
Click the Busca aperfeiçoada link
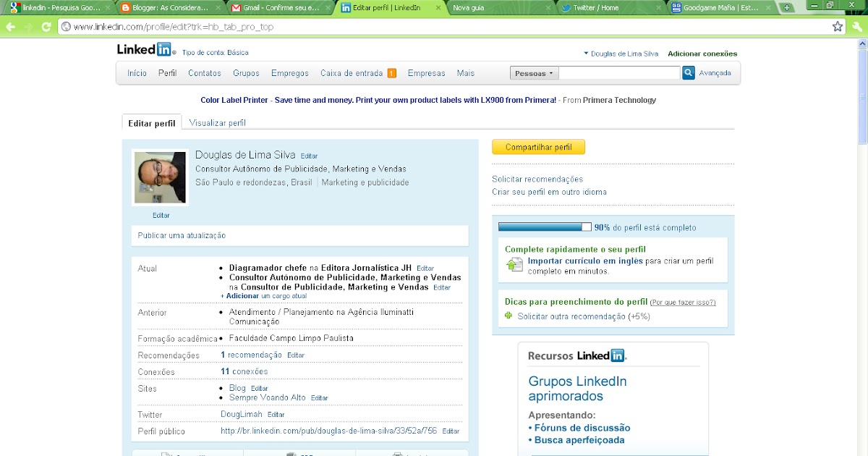[x=579, y=440]
